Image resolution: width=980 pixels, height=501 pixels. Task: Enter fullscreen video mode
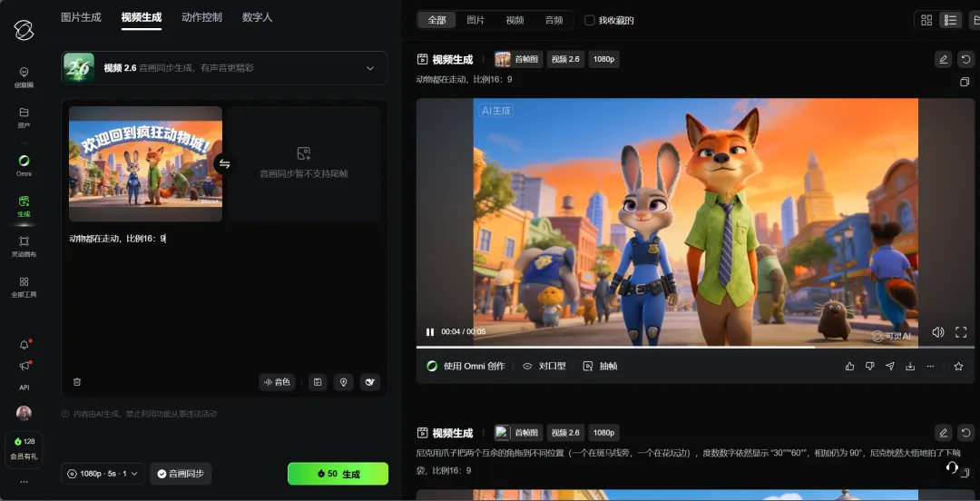pyautogui.click(x=961, y=332)
